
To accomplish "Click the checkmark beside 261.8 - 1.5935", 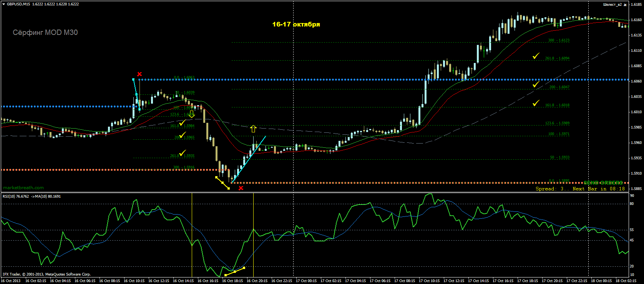I will click(x=183, y=153).
